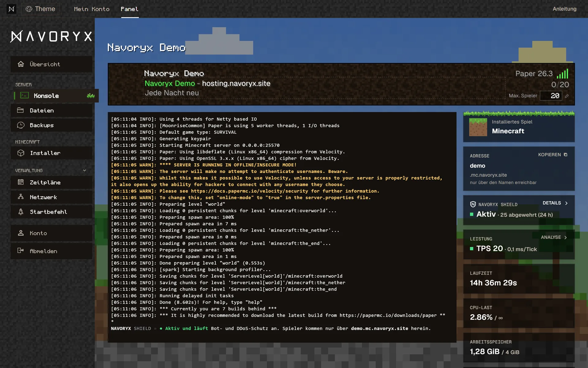Click the clock icon next to Backups
The width and height of the screenshot is (588, 368).
[x=21, y=125]
